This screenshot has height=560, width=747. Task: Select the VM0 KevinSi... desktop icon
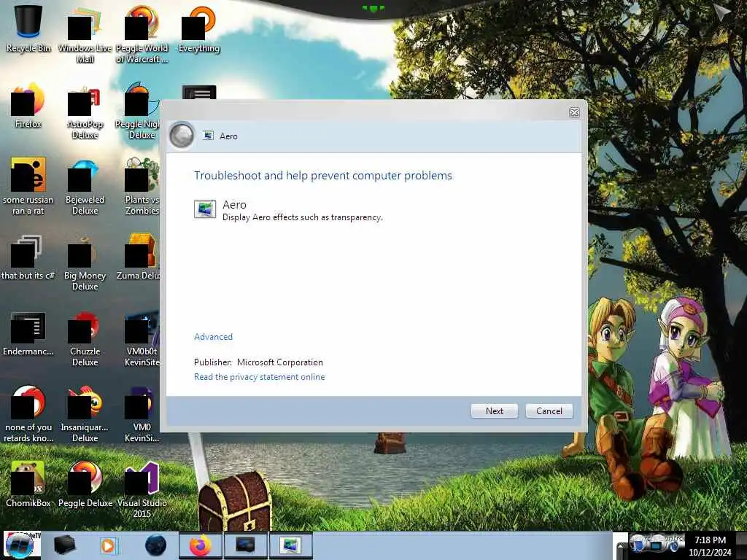[142, 413]
